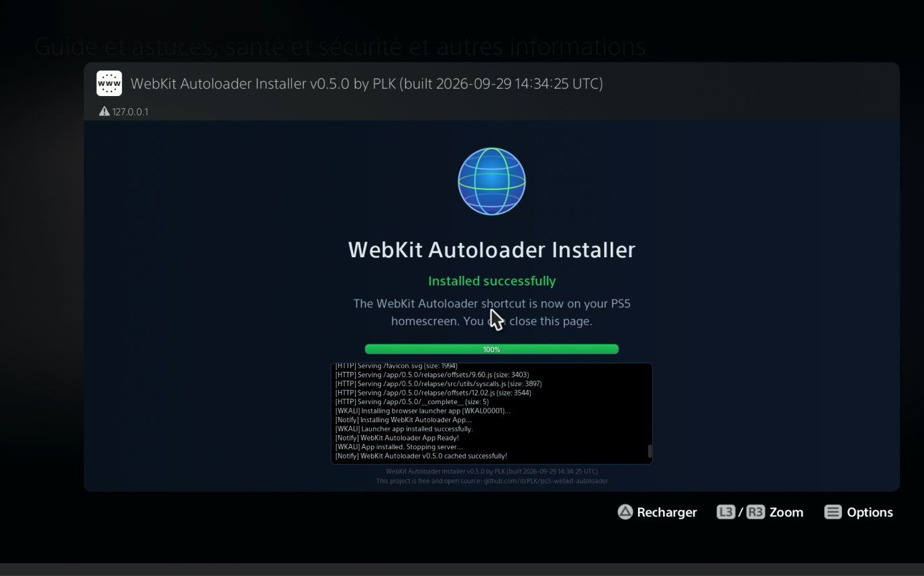The image size is (924, 576).
Task: Select "Installing browser launcher app" log line
Action: click(423, 411)
